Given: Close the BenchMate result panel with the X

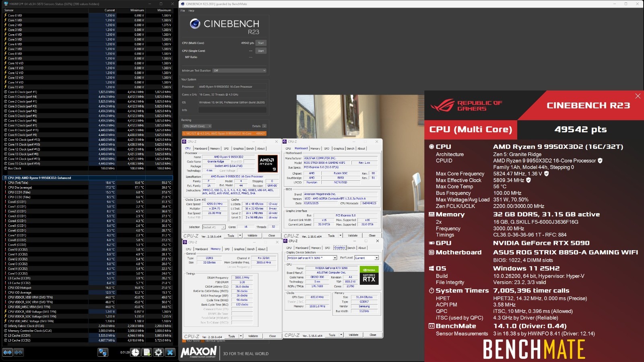Looking at the screenshot, I should coord(638,96).
